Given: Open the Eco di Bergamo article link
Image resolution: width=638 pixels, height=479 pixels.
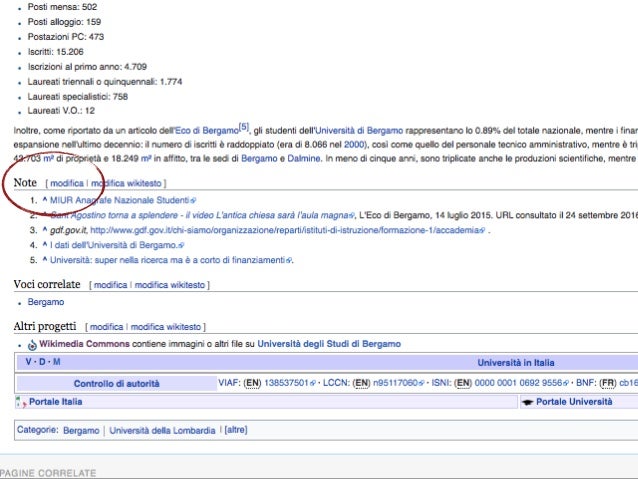Looking at the screenshot, I should [207, 131].
